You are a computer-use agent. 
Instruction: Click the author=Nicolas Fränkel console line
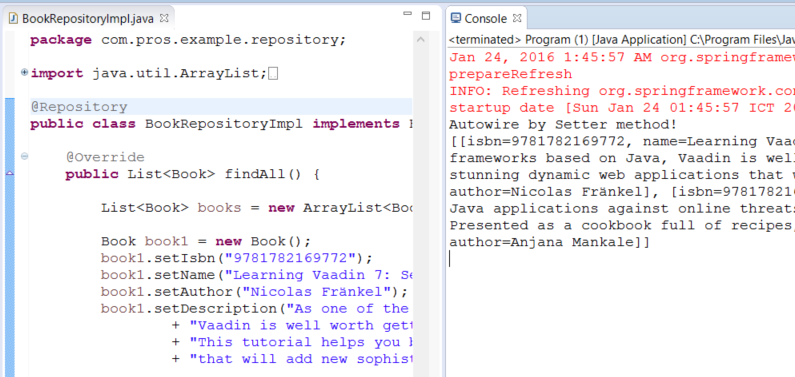(x=622, y=192)
